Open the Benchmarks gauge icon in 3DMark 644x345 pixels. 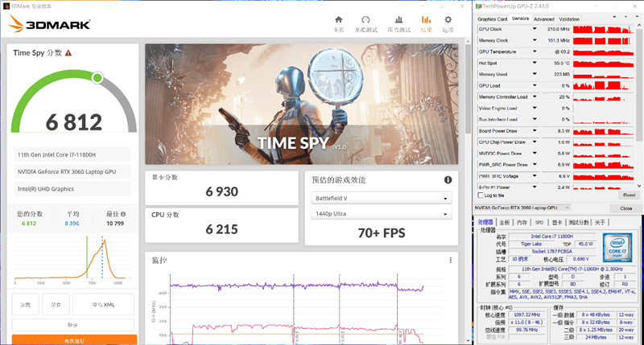[x=365, y=19]
